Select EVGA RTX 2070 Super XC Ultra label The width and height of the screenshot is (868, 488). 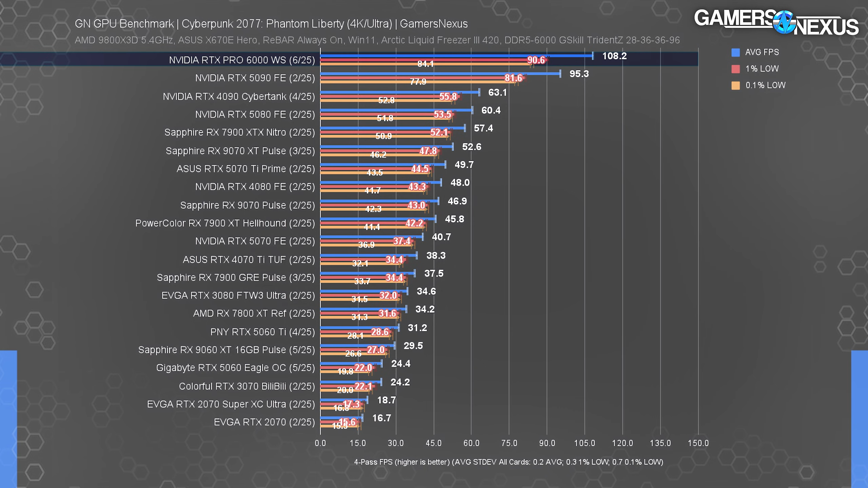click(x=231, y=405)
